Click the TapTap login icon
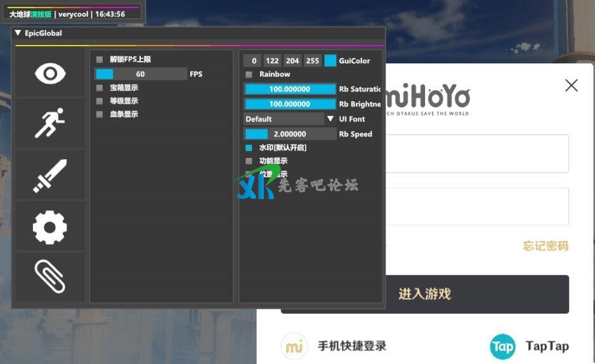Screen dimensions: 595x364 pyautogui.click(x=502, y=346)
